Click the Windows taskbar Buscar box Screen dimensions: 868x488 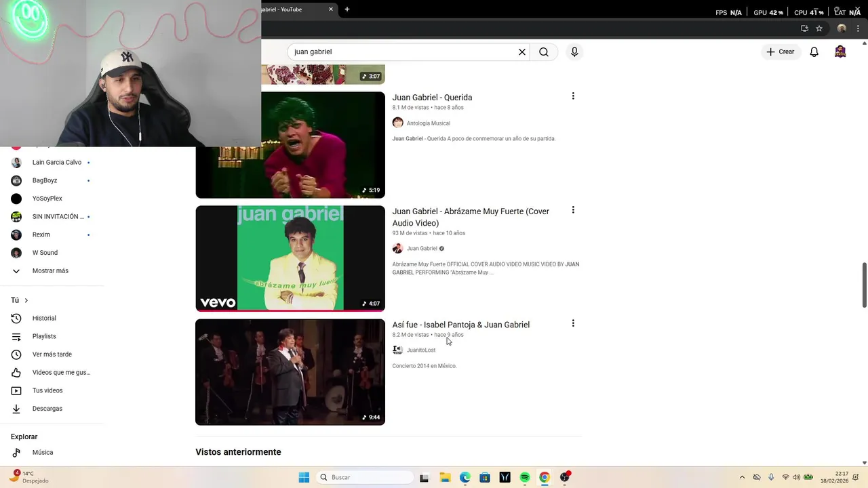(365, 477)
